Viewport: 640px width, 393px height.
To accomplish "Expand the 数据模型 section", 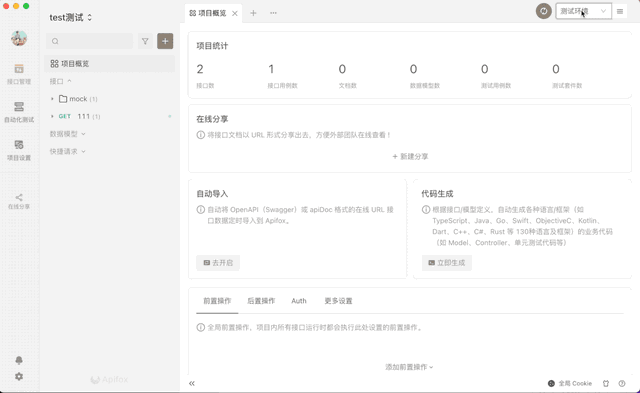I will pos(67,134).
